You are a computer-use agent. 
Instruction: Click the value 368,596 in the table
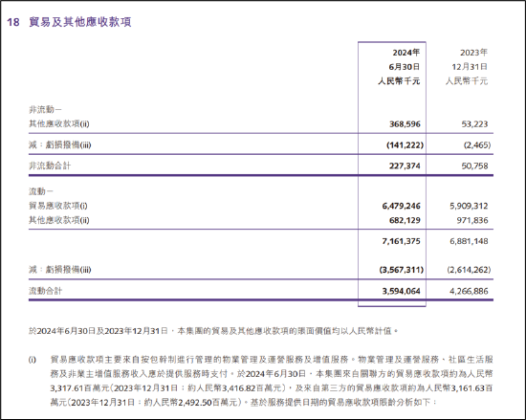405,124
